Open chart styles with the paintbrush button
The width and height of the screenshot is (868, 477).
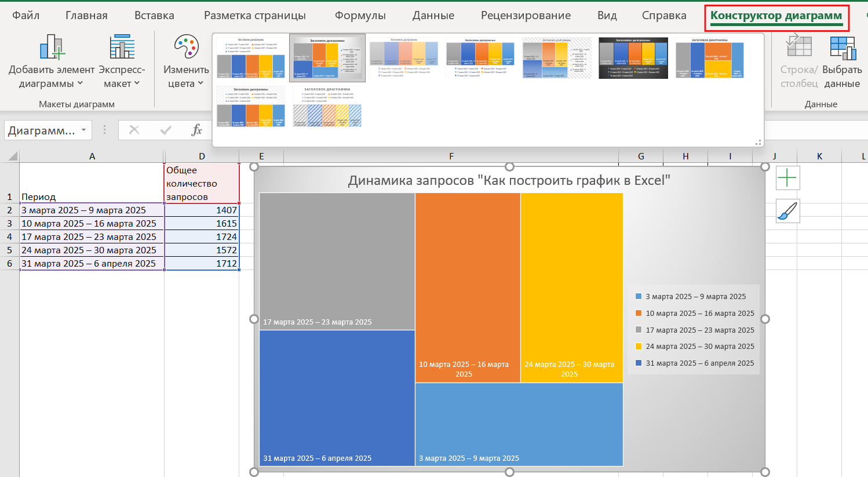(787, 212)
